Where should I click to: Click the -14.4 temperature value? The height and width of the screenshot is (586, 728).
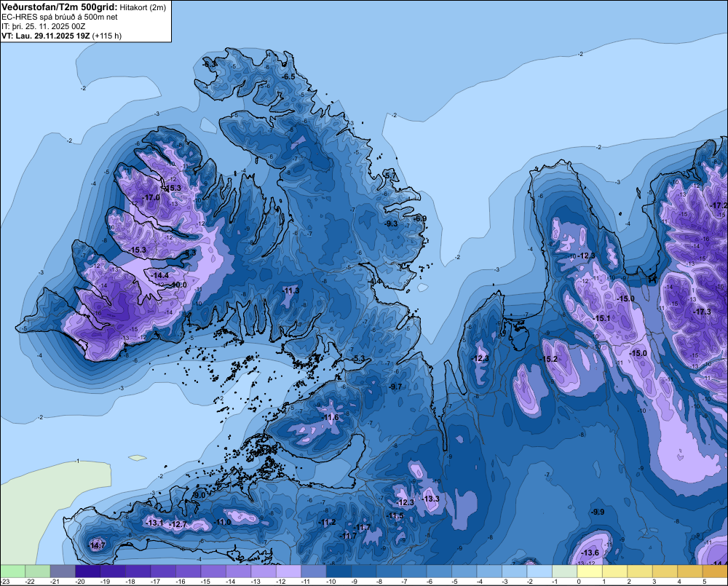(160, 275)
